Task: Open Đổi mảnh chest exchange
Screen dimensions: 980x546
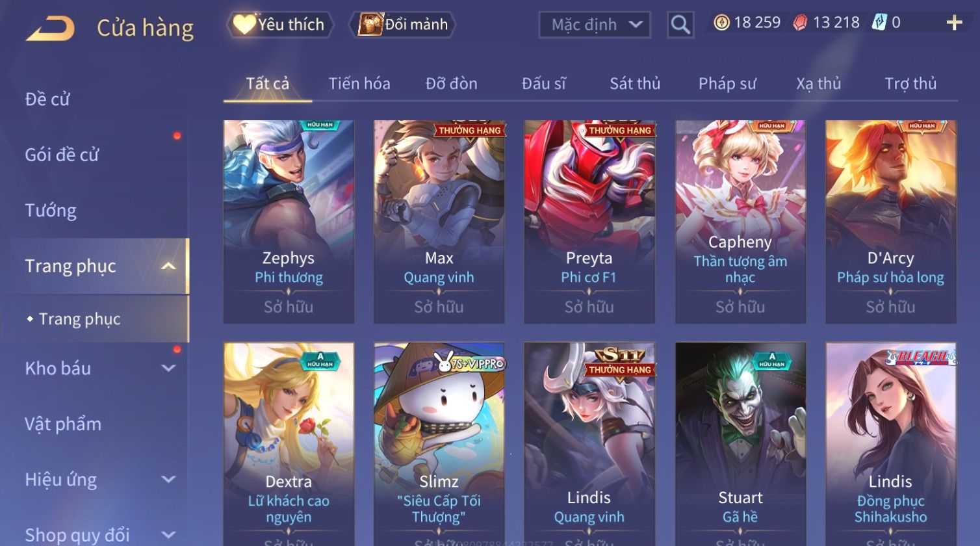Action: [403, 25]
